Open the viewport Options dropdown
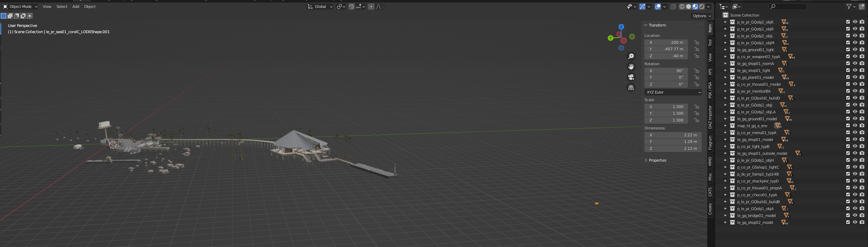The height and width of the screenshot is (247, 868). pos(702,16)
